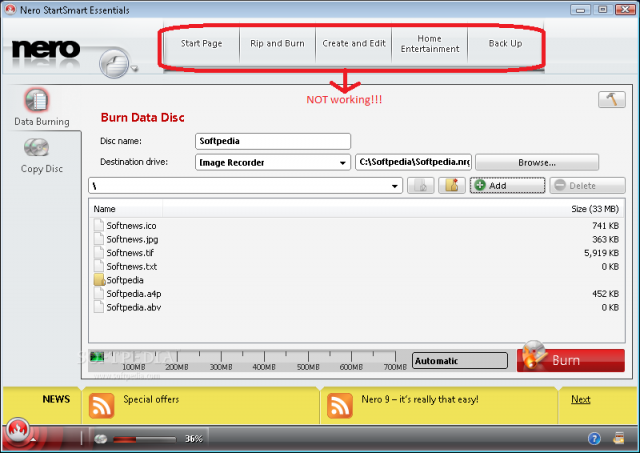640x453 pixels.
Task: Click the 36% progress bar
Action: coord(144,439)
